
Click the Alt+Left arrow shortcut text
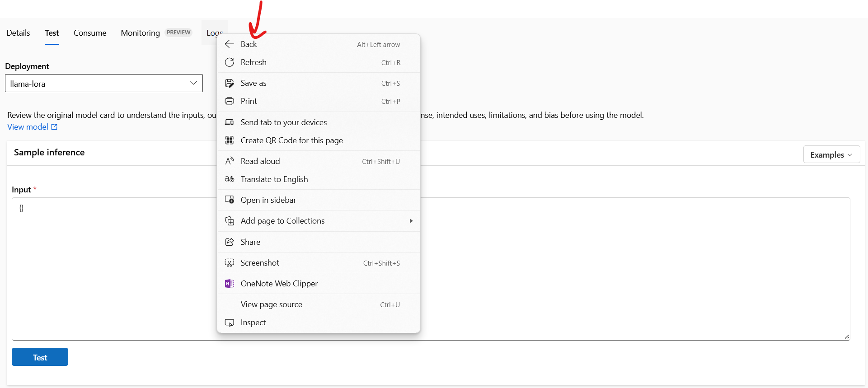[379, 44]
